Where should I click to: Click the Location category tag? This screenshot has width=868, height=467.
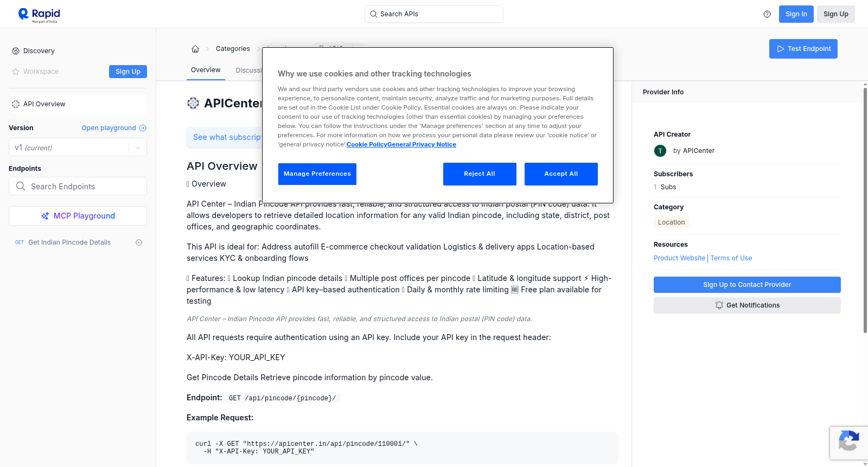[x=671, y=222]
